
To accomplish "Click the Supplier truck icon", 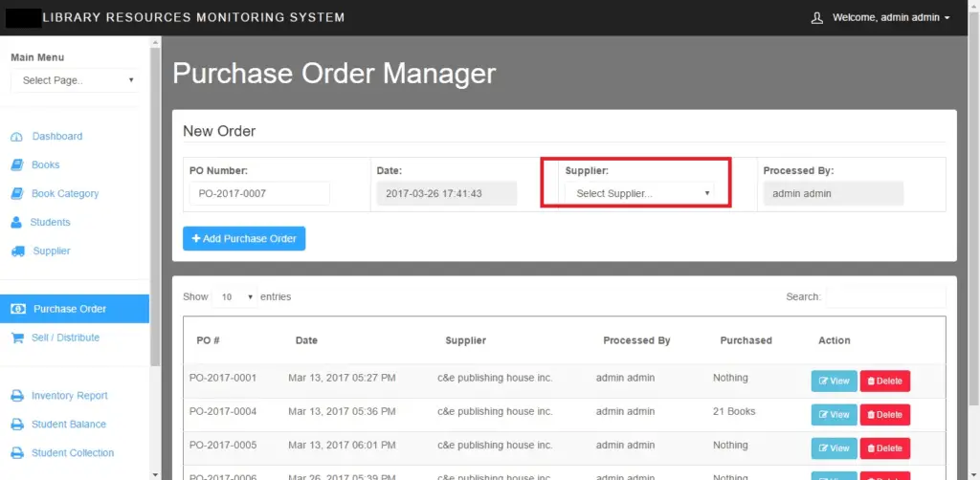I will pos(18,251).
